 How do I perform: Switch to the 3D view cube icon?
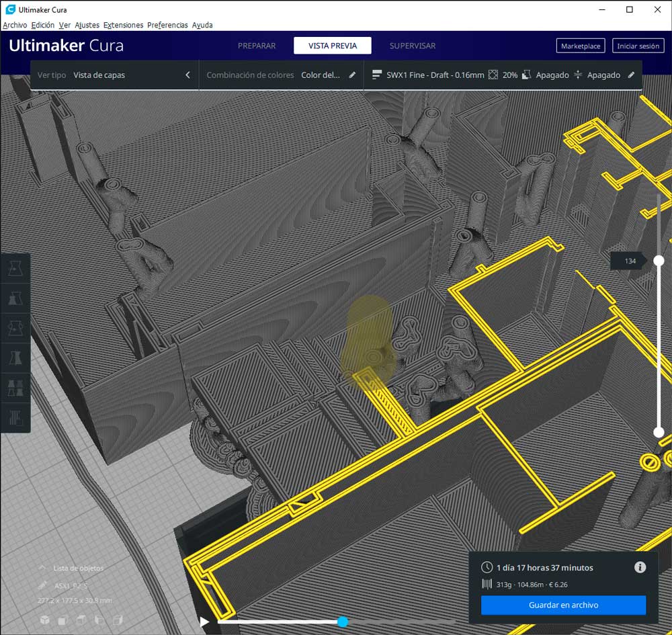[x=44, y=620]
